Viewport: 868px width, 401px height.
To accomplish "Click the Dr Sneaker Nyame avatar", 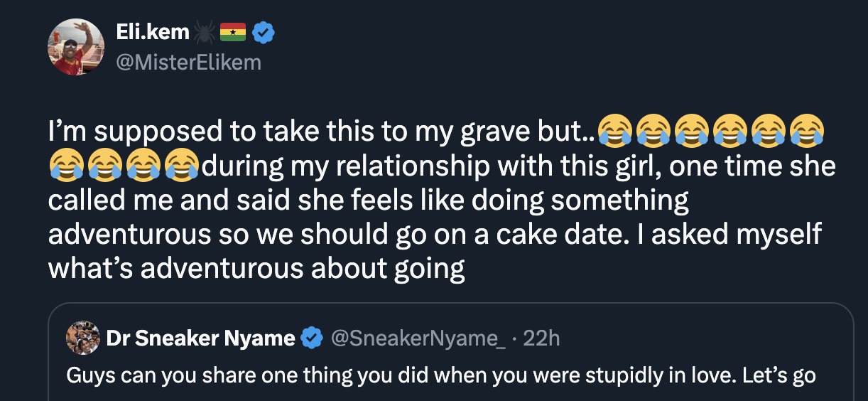I will pos(83,338).
